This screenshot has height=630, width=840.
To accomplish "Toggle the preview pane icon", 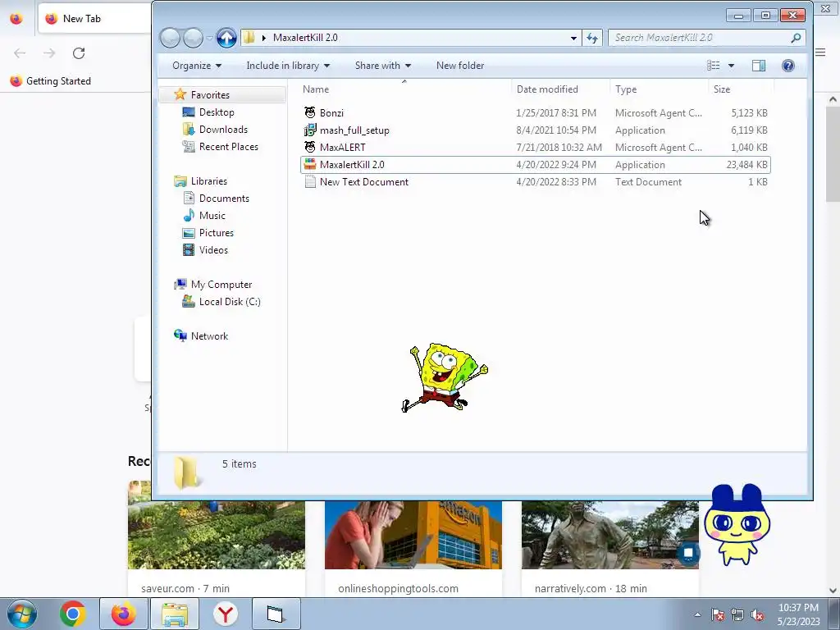I will pyautogui.click(x=759, y=66).
